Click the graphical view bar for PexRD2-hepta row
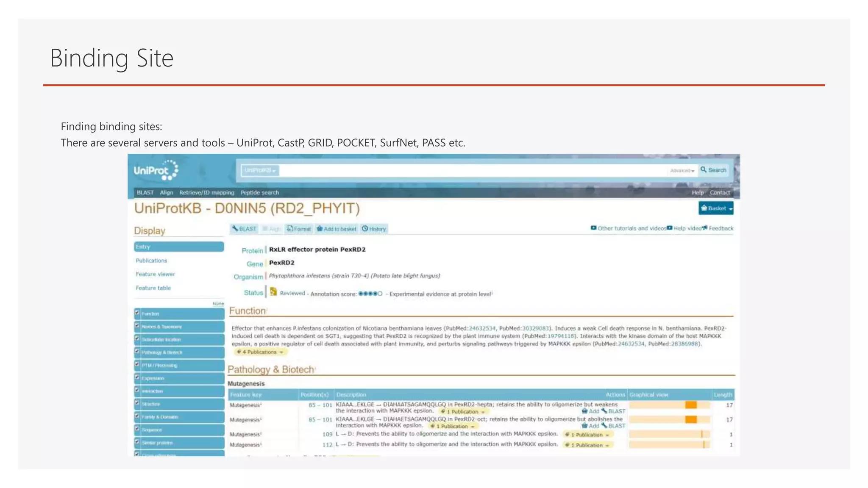The height and width of the screenshot is (488, 868). click(x=669, y=405)
